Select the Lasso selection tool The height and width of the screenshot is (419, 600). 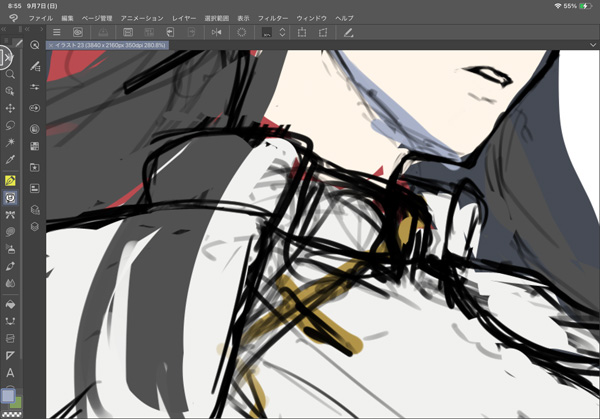pyautogui.click(x=11, y=125)
